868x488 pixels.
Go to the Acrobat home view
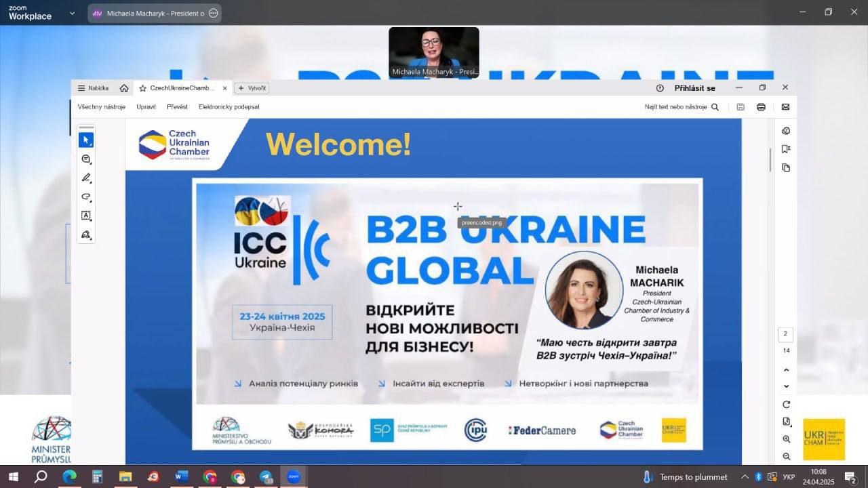click(x=124, y=88)
